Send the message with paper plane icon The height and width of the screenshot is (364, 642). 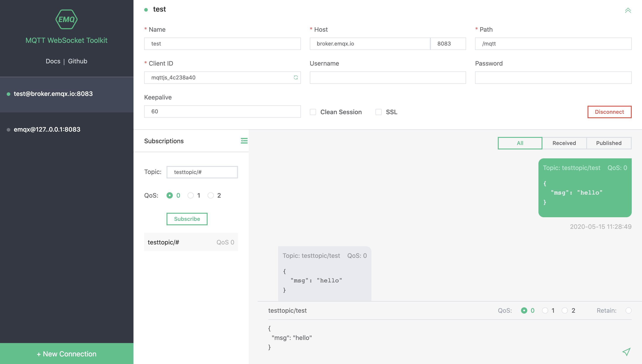click(x=626, y=352)
